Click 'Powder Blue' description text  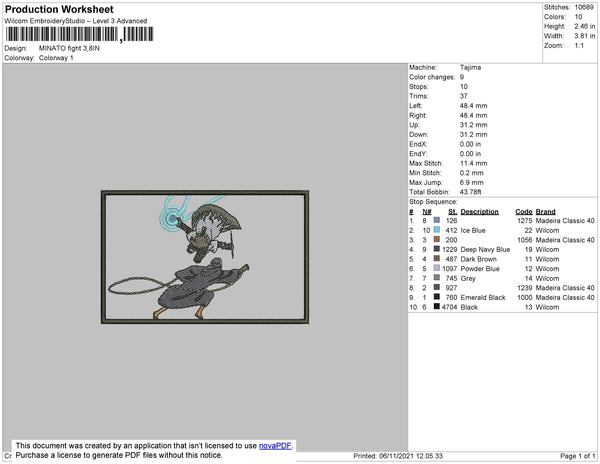coord(480,269)
